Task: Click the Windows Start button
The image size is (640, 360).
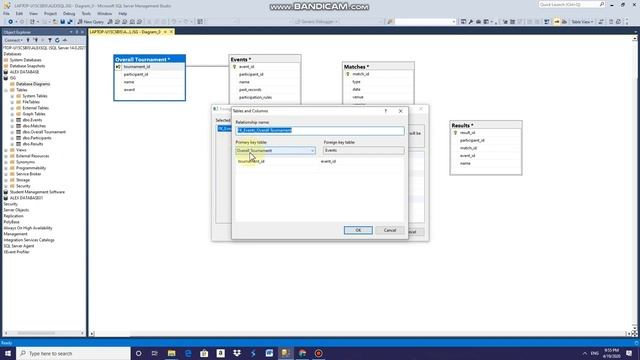Action: (8, 353)
